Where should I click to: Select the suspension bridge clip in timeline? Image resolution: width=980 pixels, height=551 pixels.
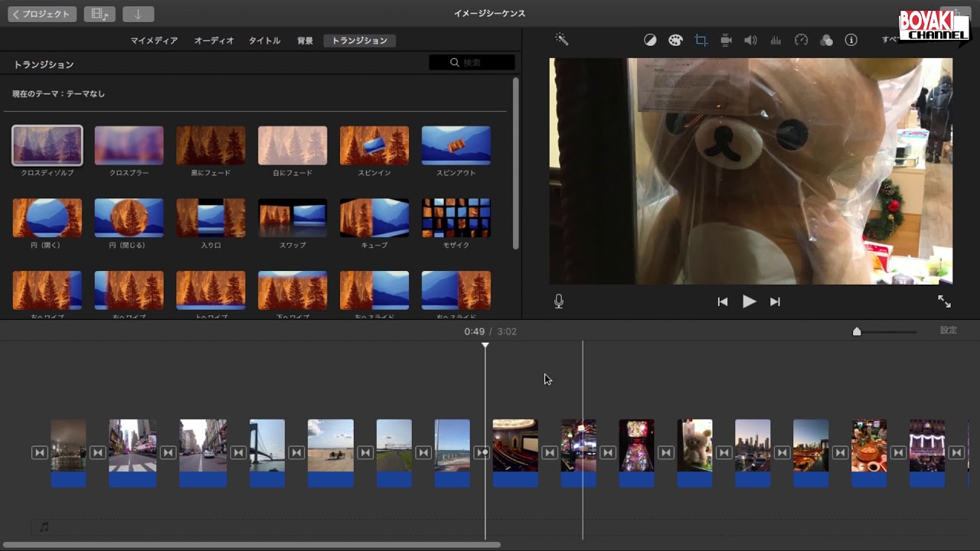pos(267,452)
